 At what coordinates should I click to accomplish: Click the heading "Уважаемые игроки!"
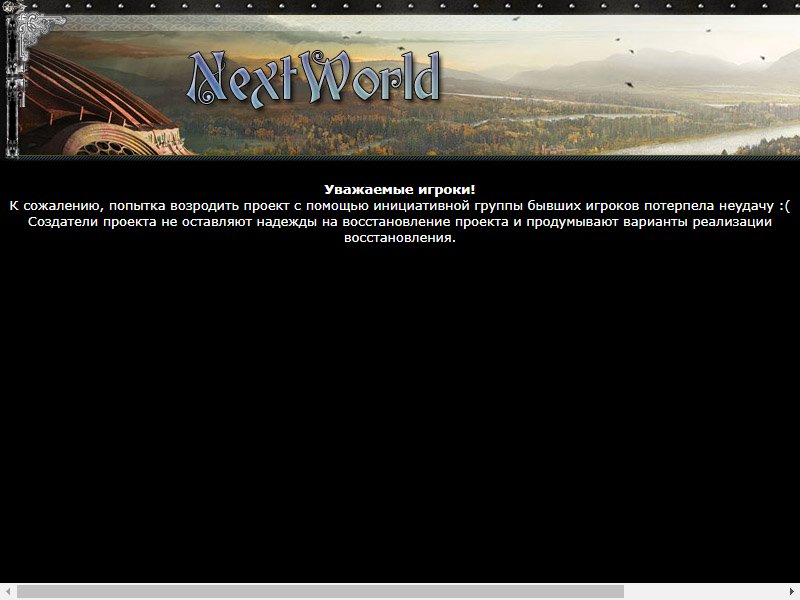(400, 190)
